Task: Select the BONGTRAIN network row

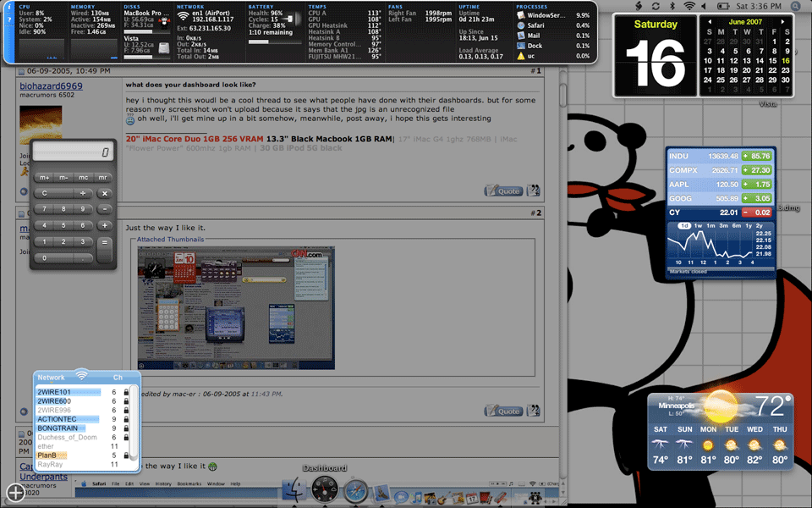Action: pyautogui.click(x=82, y=428)
